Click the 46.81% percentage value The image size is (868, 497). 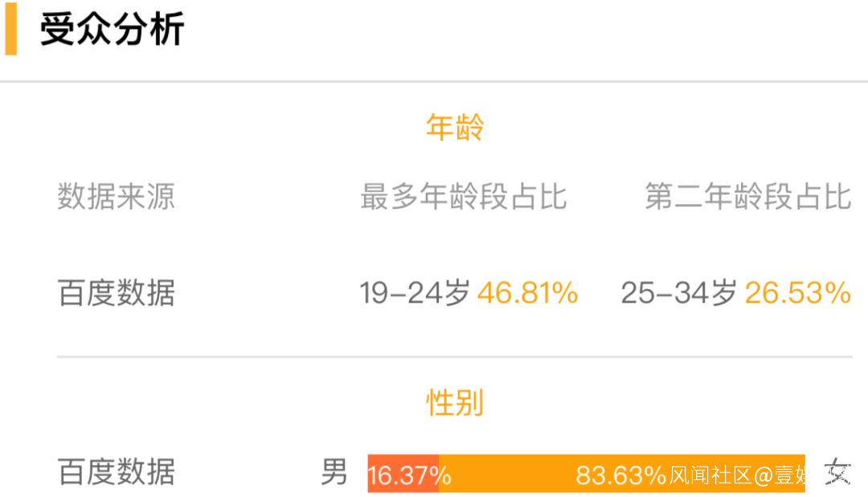[527, 293]
